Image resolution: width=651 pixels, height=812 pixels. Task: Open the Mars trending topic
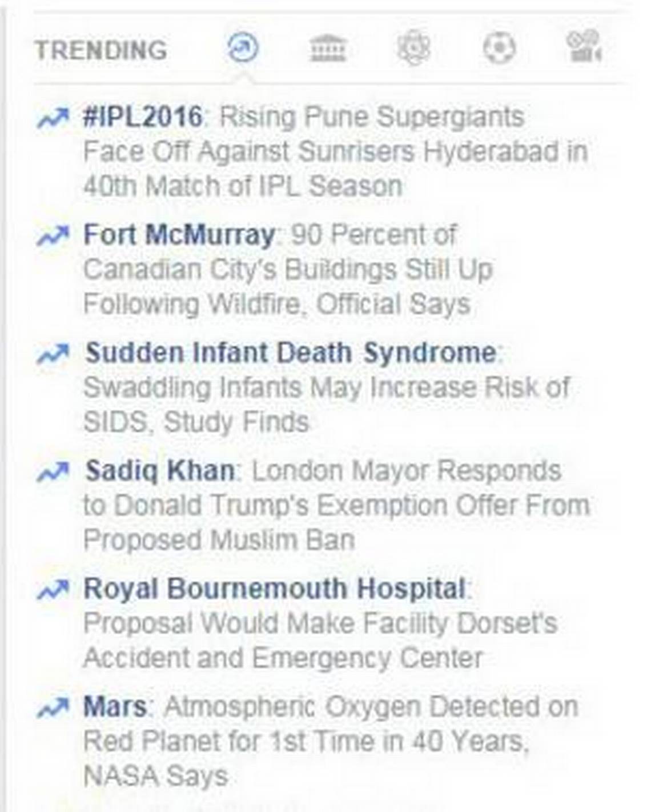pyautogui.click(x=115, y=706)
